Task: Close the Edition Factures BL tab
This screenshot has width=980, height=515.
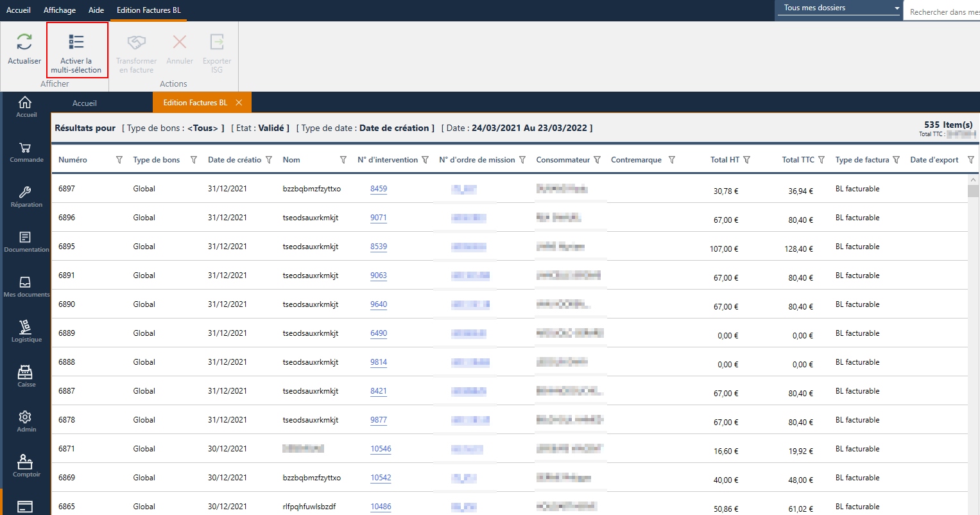Action: (x=239, y=103)
